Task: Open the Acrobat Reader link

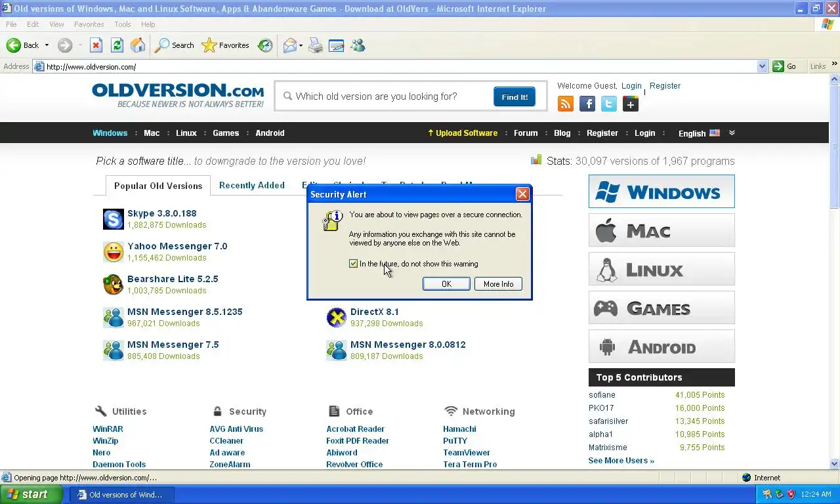Action: pyautogui.click(x=355, y=429)
